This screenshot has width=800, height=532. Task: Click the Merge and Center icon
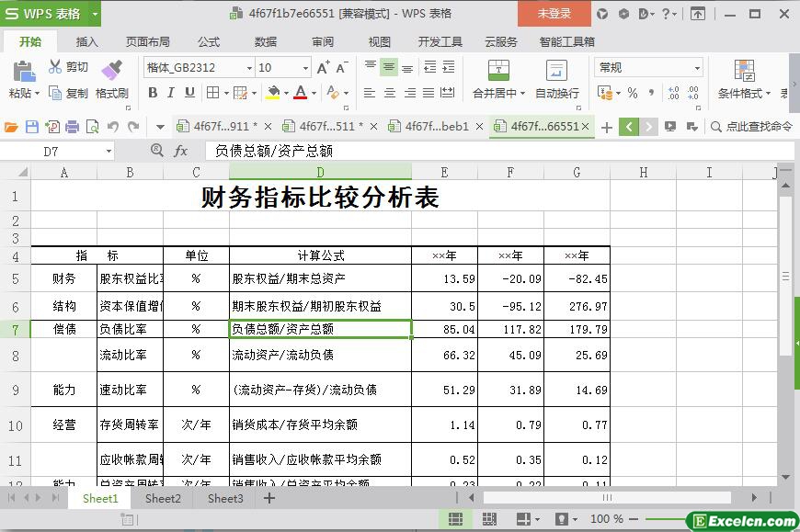coord(497,71)
